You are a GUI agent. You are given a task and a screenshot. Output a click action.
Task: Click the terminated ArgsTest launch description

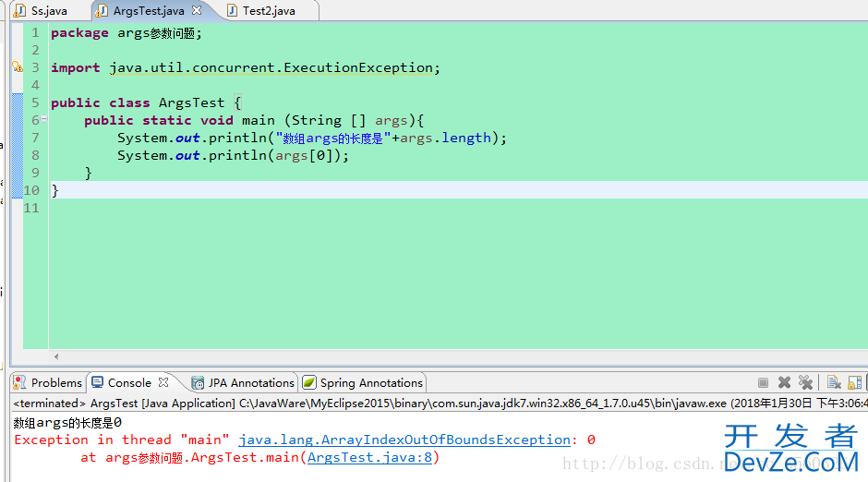click(440, 403)
